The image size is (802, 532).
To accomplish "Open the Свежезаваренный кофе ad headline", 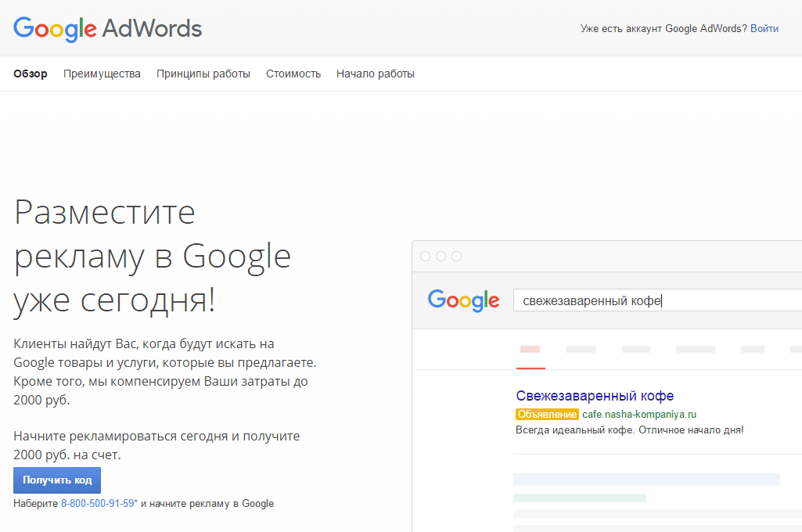I will (595, 396).
